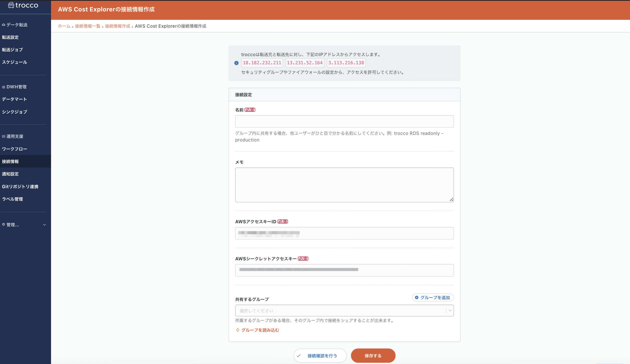Open シンクジョブ in sidebar
The image size is (630, 364).
click(x=14, y=112)
